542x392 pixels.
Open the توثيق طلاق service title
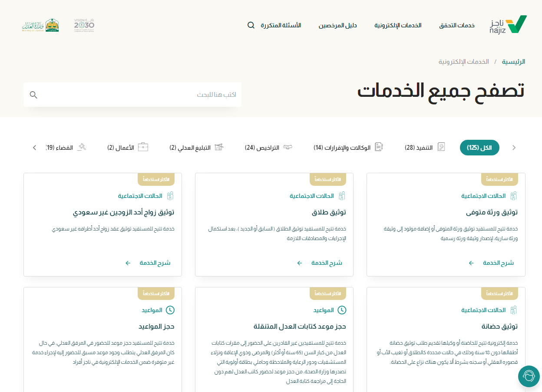329,213
